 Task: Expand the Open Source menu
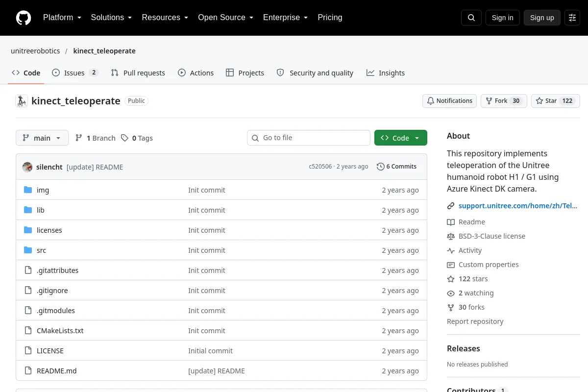[226, 18]
